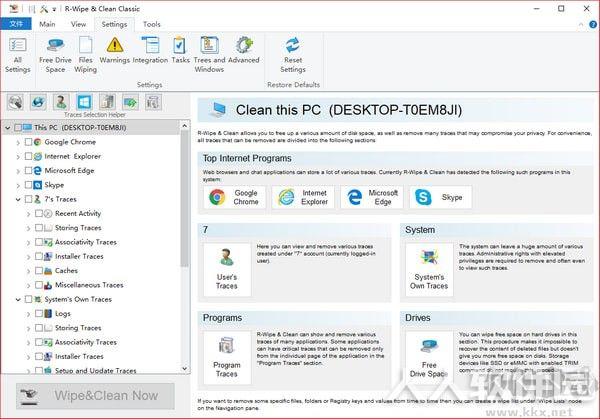Switch to the Main ribbon tab
Image resolution: width=600 pixels, height=419 pixels.
47,24
